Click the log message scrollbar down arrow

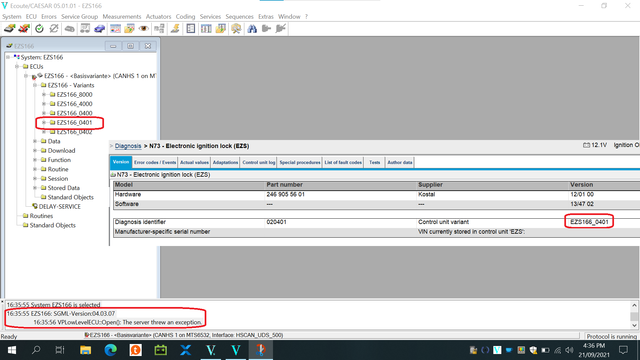click(634, 325)
